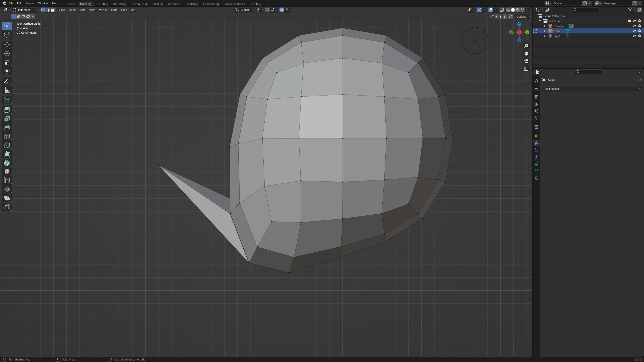Disable Cube's render visibility camera toggle

tap(639, 31)
